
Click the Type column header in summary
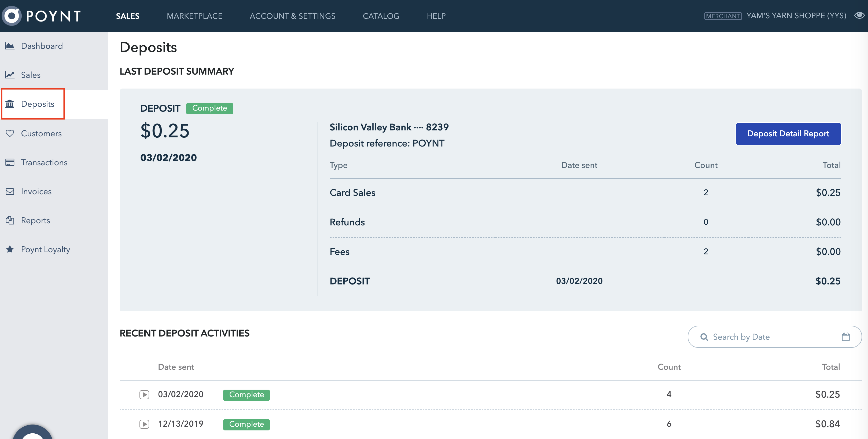tap(338, 165)
